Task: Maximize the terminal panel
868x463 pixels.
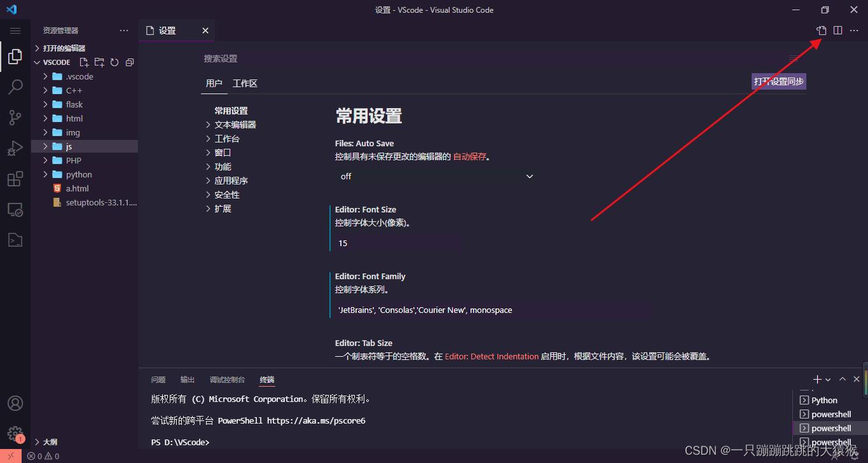Action: click(x=843, y=379)
